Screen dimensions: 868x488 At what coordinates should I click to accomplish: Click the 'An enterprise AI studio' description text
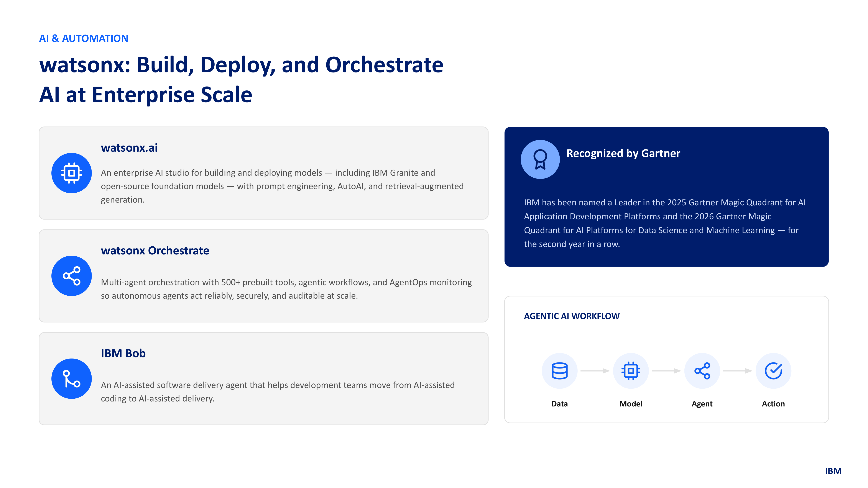point(282,186)
